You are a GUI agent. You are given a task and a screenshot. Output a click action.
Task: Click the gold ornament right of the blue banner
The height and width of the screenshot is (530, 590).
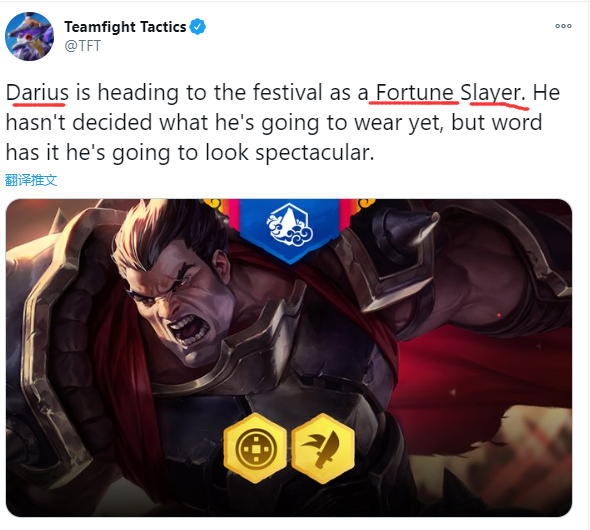click(x=366, y=203)
